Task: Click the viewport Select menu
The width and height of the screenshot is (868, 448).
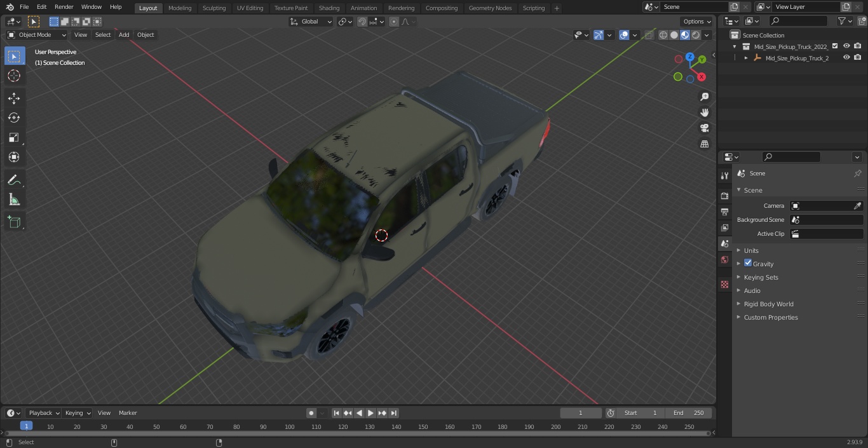Action: 103,35
